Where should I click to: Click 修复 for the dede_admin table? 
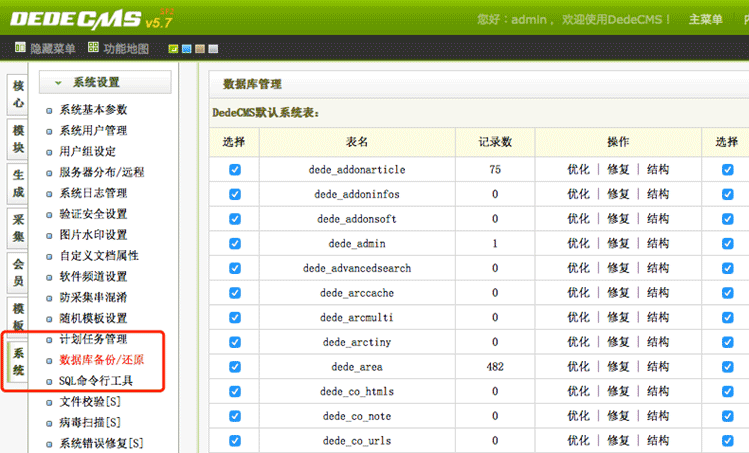(x=618, y=243)
